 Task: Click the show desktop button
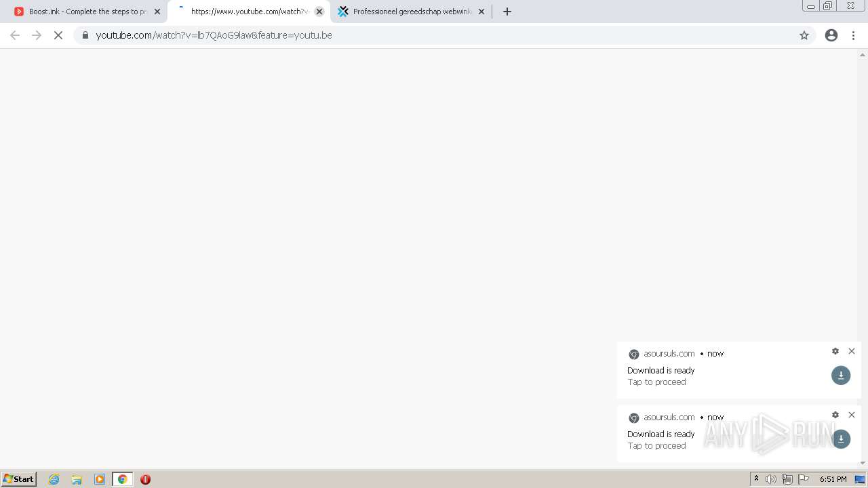[x=860, y=479]
